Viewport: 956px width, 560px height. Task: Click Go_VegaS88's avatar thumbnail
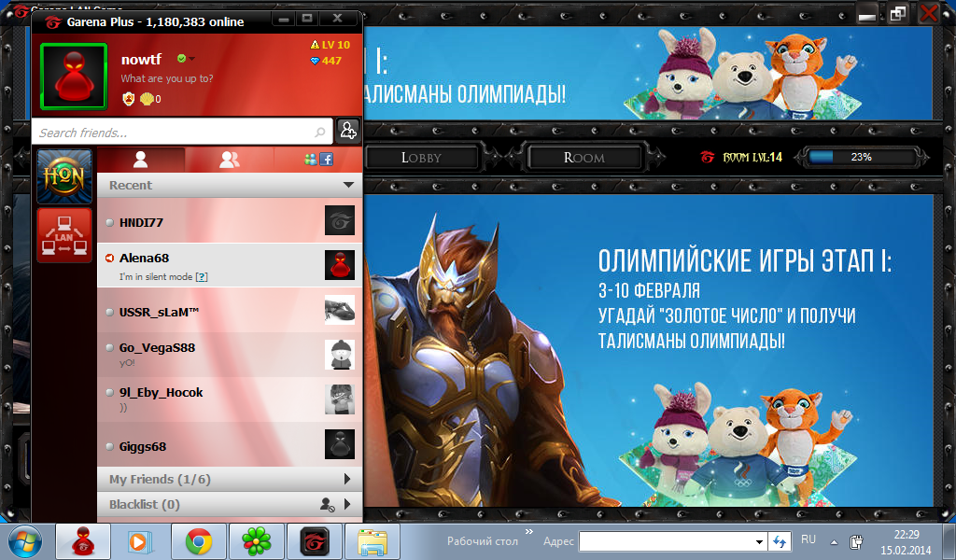tap(340, 355)
